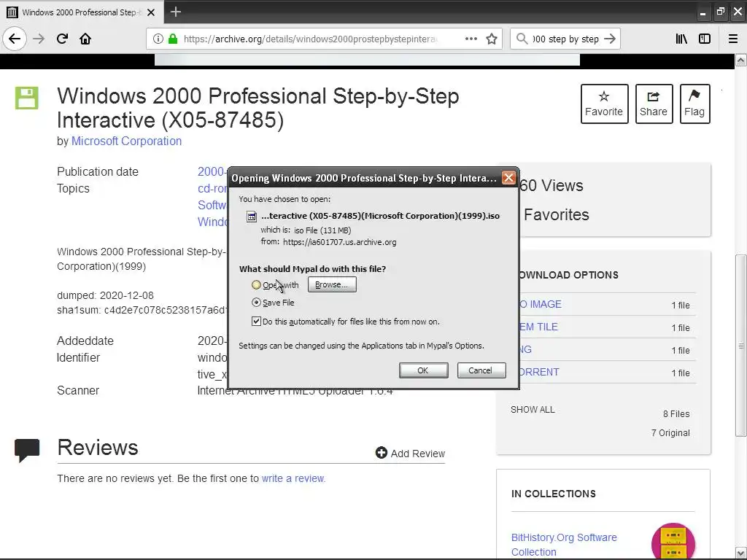This screenshot has height=560, width=747.
Task: Minimize the browser window
Action: [x=703, y=12]
